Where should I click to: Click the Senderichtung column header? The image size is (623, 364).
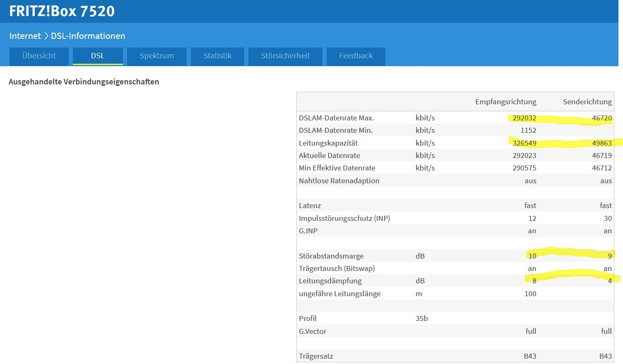coord(587,102)
